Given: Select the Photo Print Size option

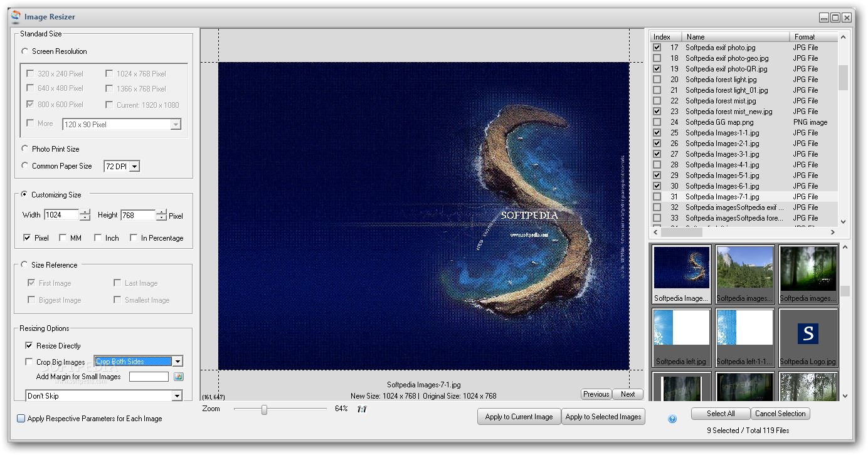Looking at the screenshot, I should [25, 149].
